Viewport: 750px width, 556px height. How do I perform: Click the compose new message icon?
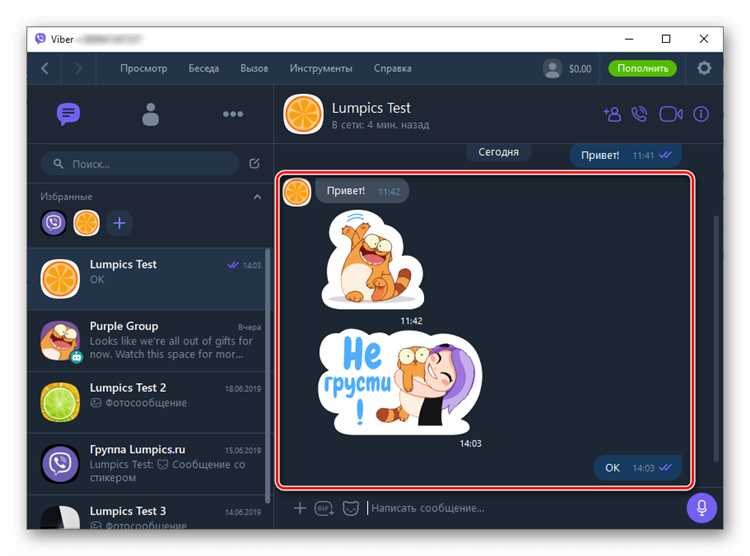254,164
